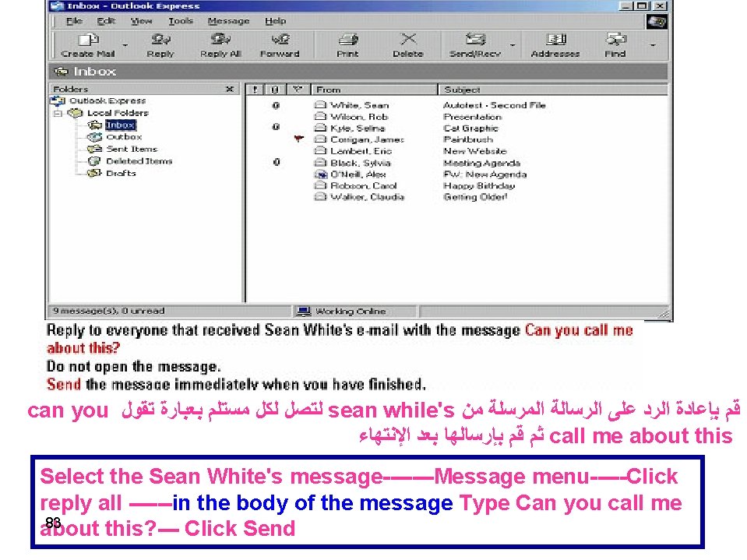Click the flag on Corrigan, James message
This screenshot has width=747, height=560.
298,139
